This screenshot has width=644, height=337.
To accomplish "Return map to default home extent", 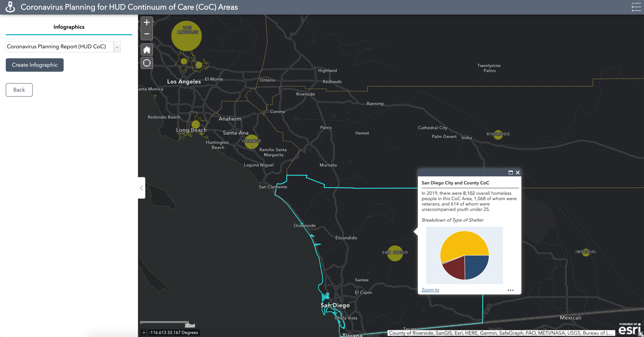I will pos(147,50).
